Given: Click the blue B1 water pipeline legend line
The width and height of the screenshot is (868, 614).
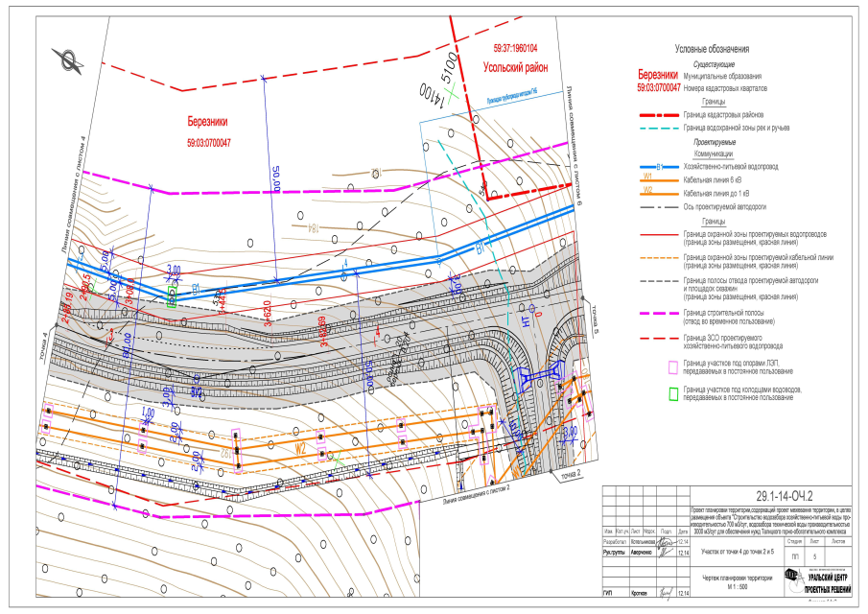Looking at the screenshot, I should (x=659, y=165).
